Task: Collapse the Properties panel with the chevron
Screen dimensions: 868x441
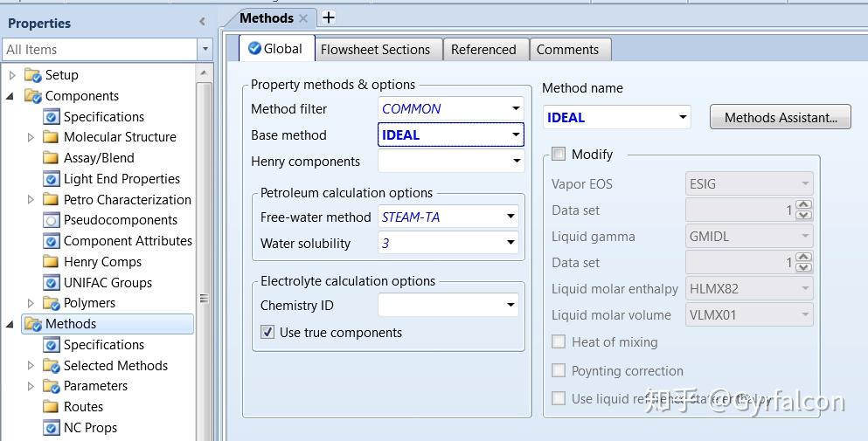Action: pos(203,23)
